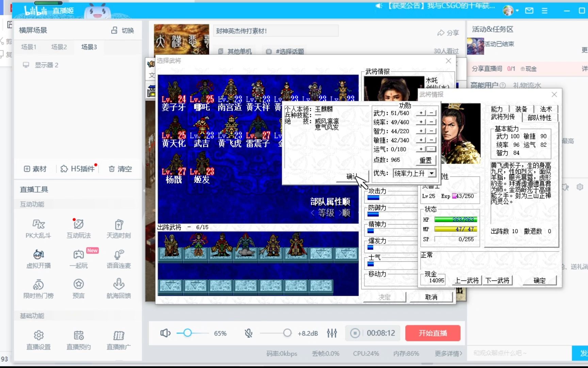Open 直播推广 icon
The width and height of the screenshot is (588, 368).
pos(118,335)
